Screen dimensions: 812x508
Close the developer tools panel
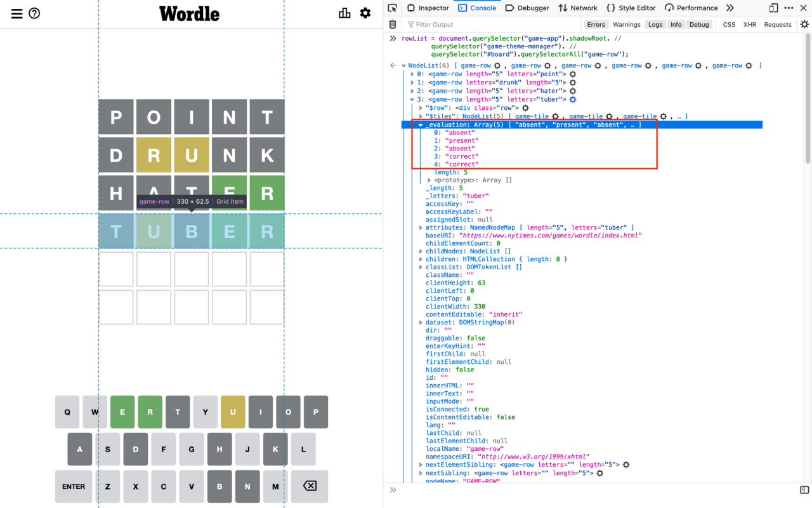[804, 8]
